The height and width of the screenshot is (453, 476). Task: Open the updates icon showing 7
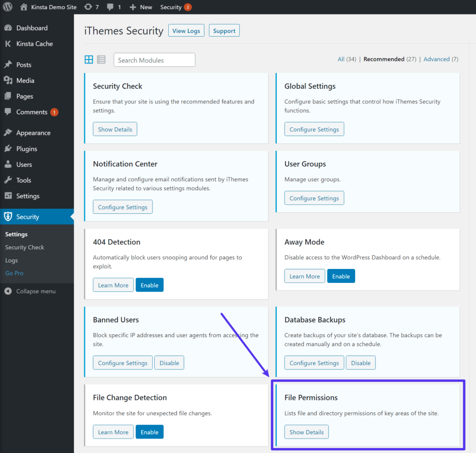pyautogui.click(x=88, y=7)
